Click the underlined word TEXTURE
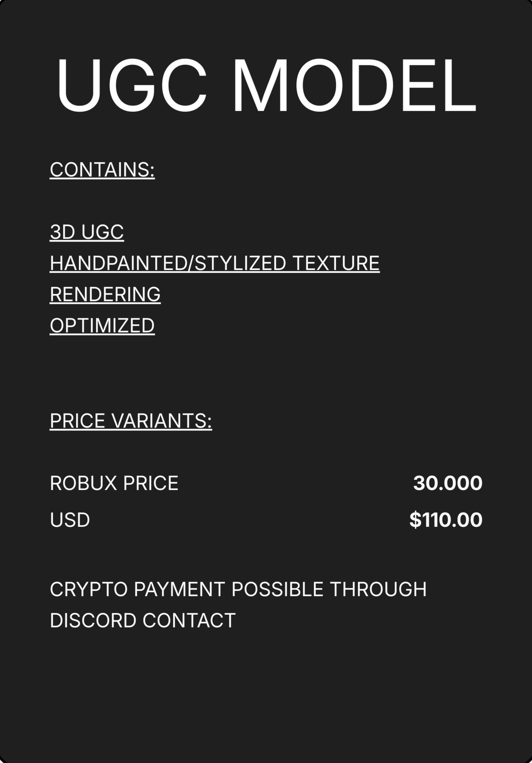Viewport: 532px width, 763px height. pyautogui.click(x=336, y=263)
